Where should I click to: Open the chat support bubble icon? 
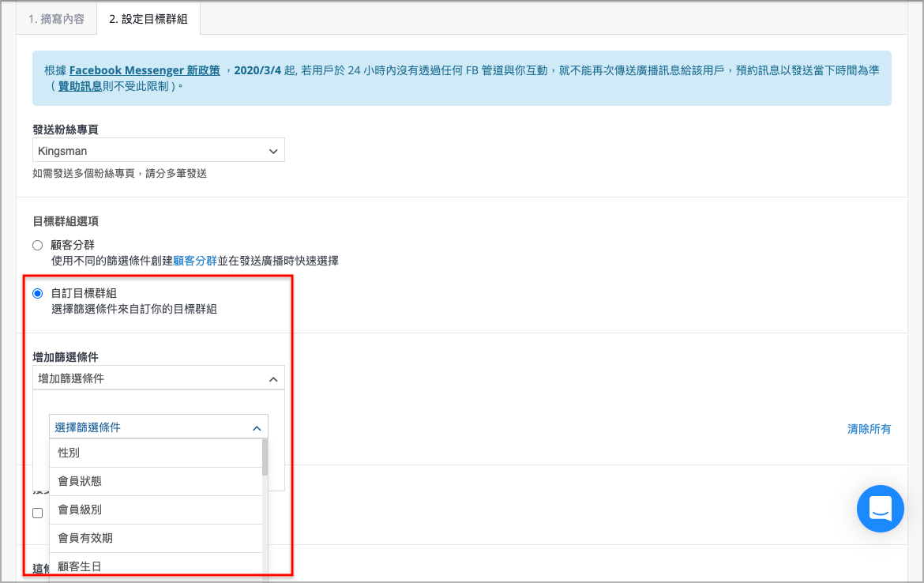pos(880,509)
